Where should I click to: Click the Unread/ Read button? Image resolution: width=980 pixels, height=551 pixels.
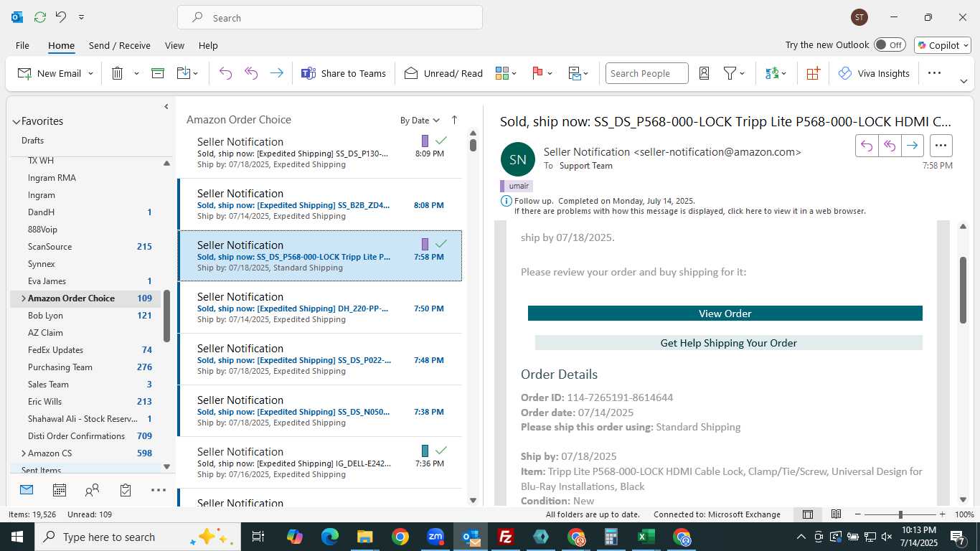click(443, 73)
